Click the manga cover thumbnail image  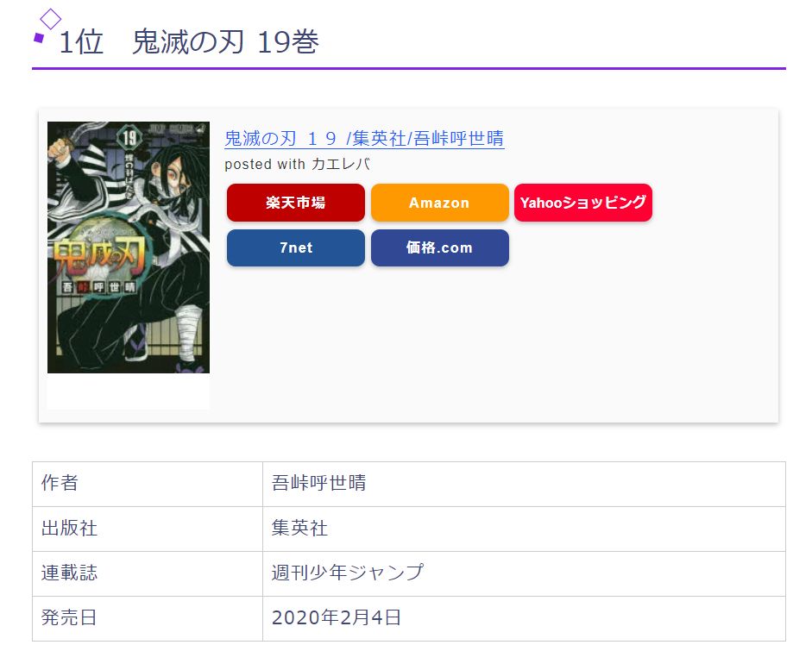tap(128, 247)
